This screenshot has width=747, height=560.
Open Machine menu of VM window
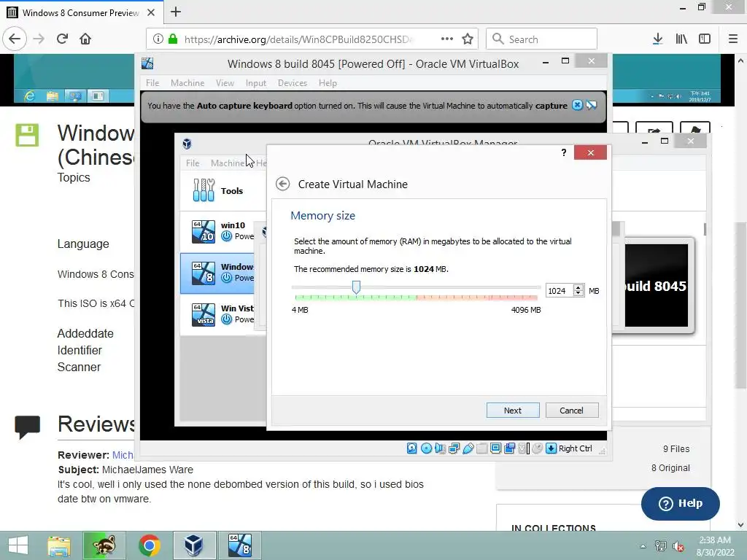(x=187, y=83)
